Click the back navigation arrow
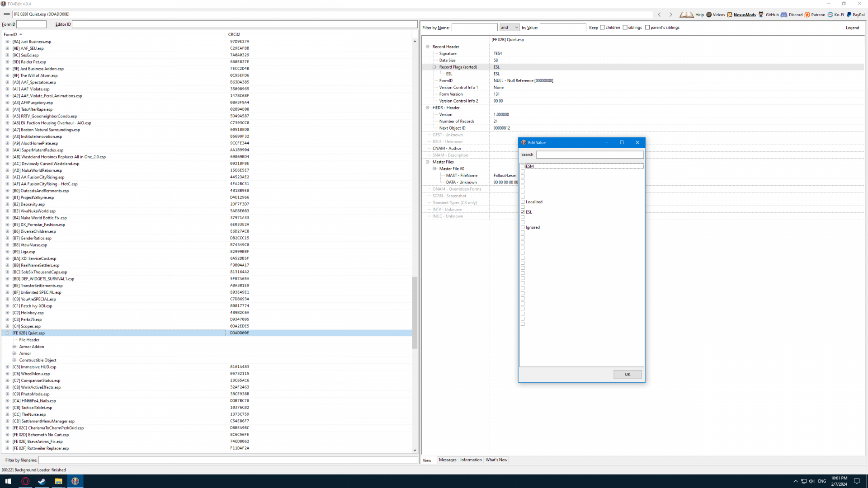The width and height of the screenshot is (868, 488). point(659,14)
